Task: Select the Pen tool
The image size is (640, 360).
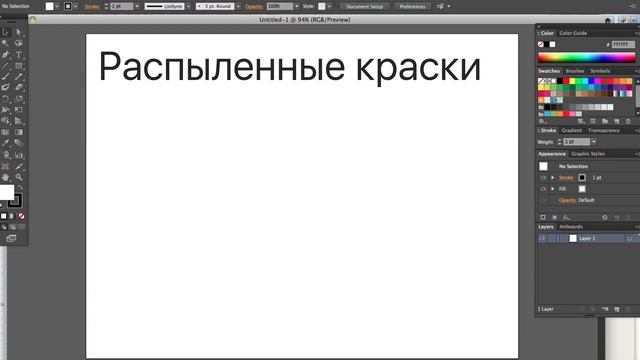Action: [x=5, y=54]
